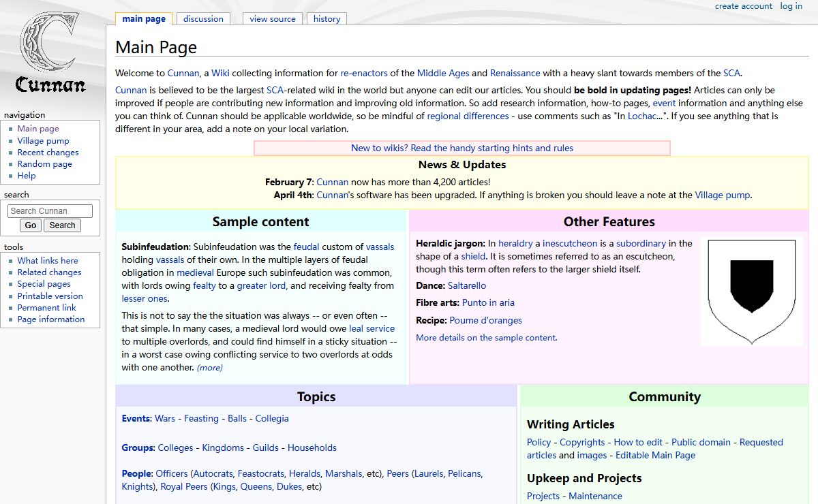The height and width of the screenshot is (504, 818).
Task: Open the Heralds link
Action: click(x=305, y=474)
